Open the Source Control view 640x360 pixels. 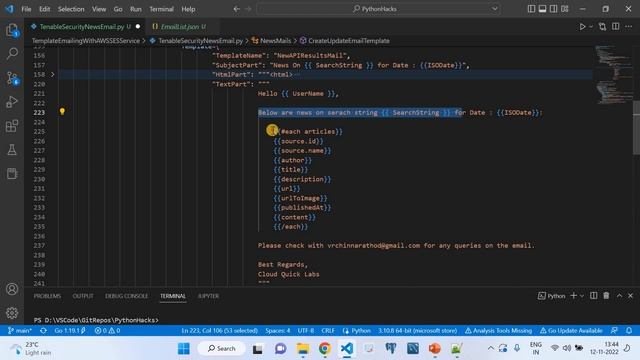click(12, 78)
